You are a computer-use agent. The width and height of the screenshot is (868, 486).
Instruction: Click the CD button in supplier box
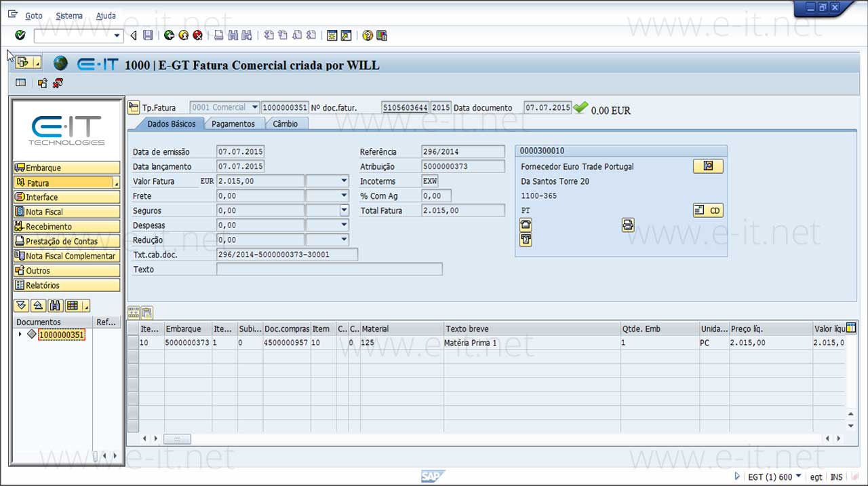pyautogui.click(x=708, y=210)
